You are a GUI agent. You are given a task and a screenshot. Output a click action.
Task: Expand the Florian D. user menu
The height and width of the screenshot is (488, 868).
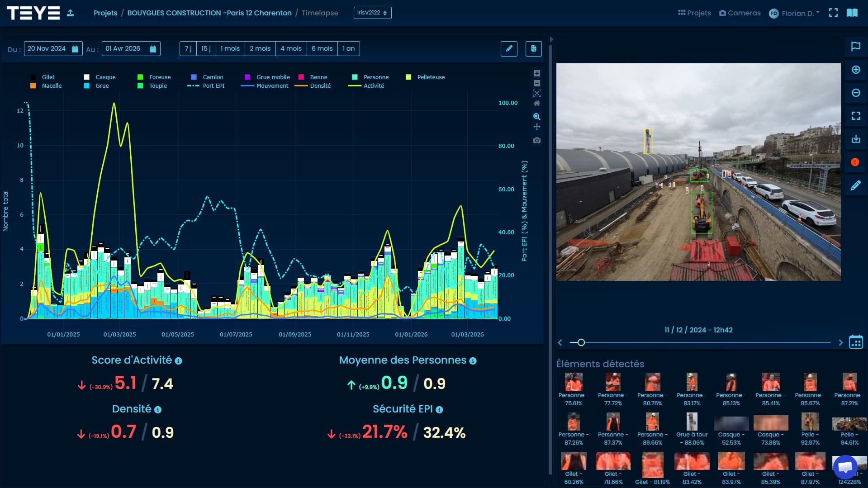[x=794, y=13]
